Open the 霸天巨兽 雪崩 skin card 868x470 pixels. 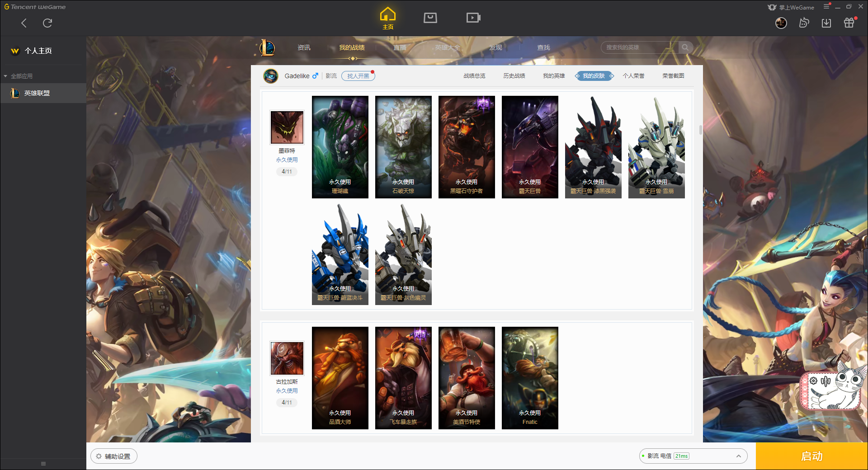click(656, 147)
